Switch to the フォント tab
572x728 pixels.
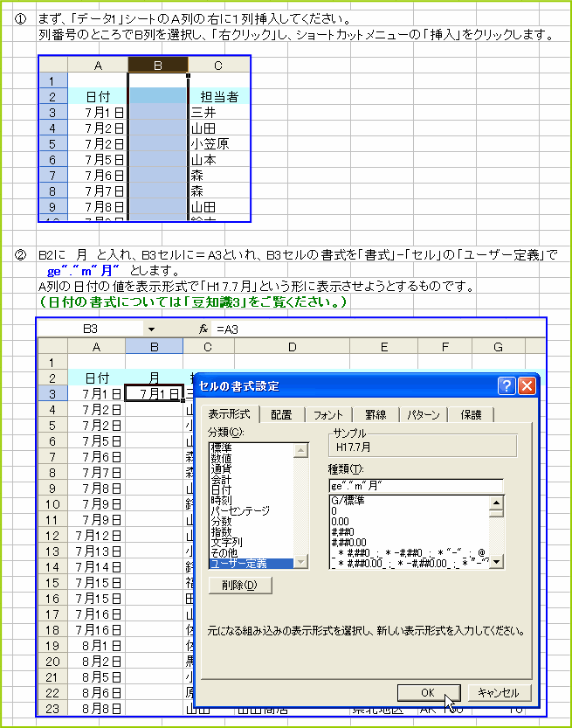pos(328,414)
